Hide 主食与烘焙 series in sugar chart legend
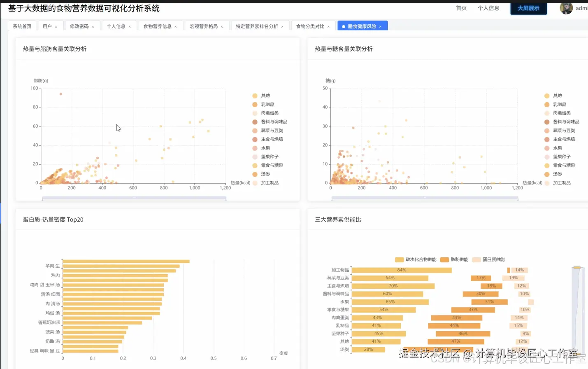This screenshot has height=369, width=588. (560, 139)
